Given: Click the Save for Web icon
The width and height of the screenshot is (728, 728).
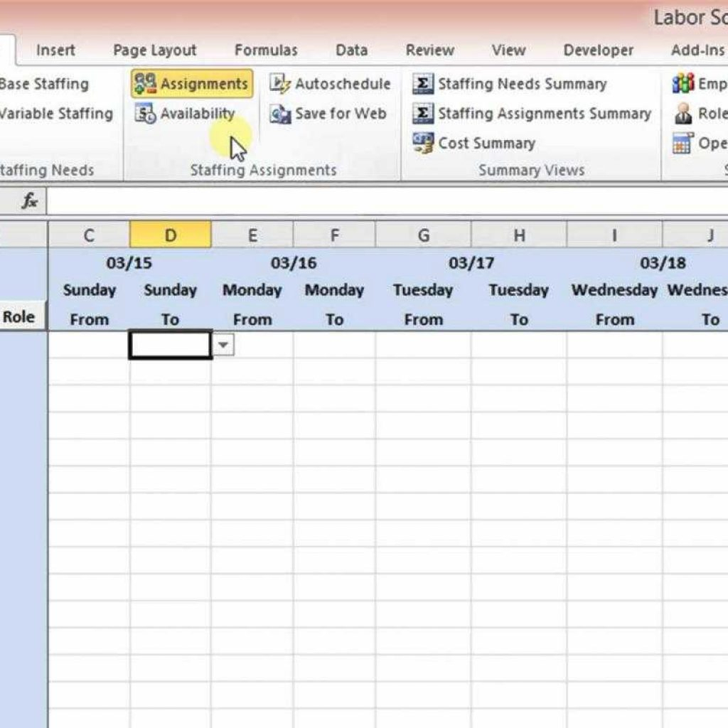Looking at the screenshot, I should tap(280, 114).
